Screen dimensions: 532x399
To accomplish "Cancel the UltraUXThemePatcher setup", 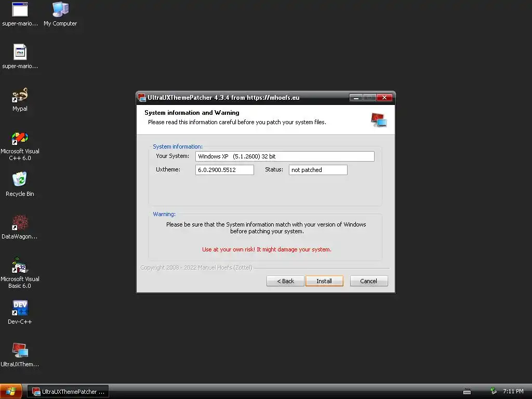I will point(368,281).
